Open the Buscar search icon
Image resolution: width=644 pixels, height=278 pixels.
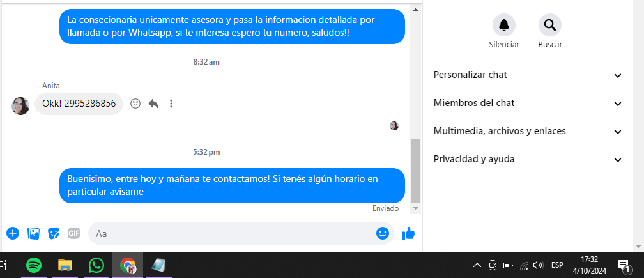pyautogui.click(x=550, y=25)
